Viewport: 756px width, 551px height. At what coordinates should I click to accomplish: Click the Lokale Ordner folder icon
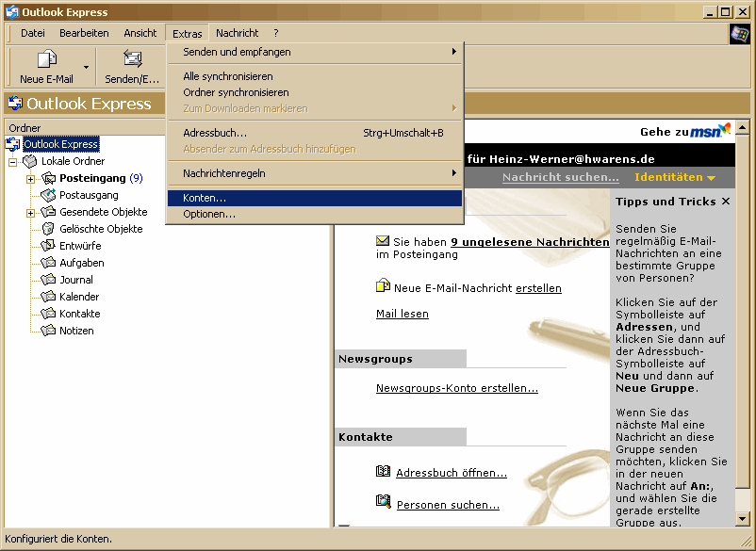(30, 161)
